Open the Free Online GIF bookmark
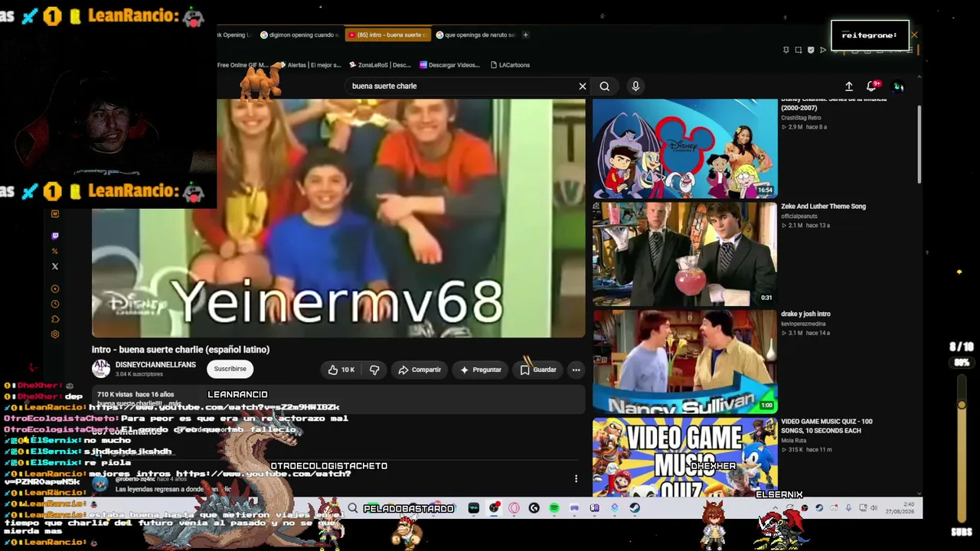980x551 pixels. tap(242, 65)
